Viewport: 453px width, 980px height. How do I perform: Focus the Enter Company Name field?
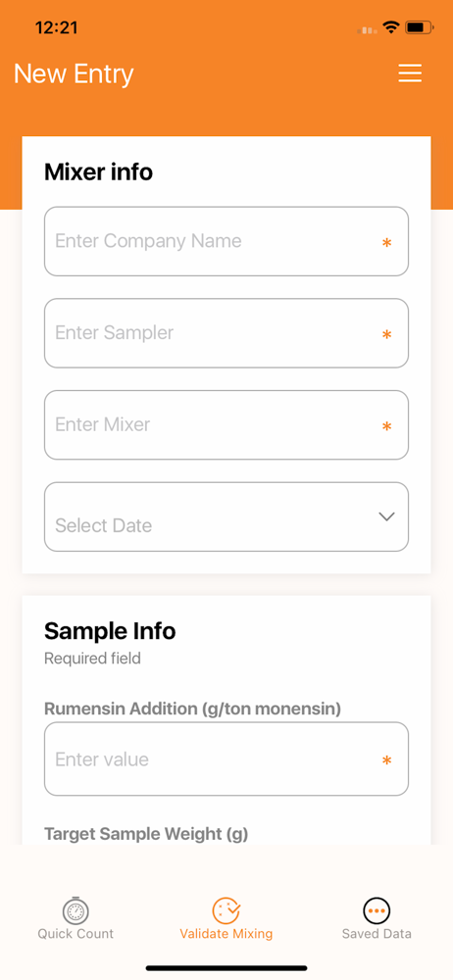pos(226,241)
